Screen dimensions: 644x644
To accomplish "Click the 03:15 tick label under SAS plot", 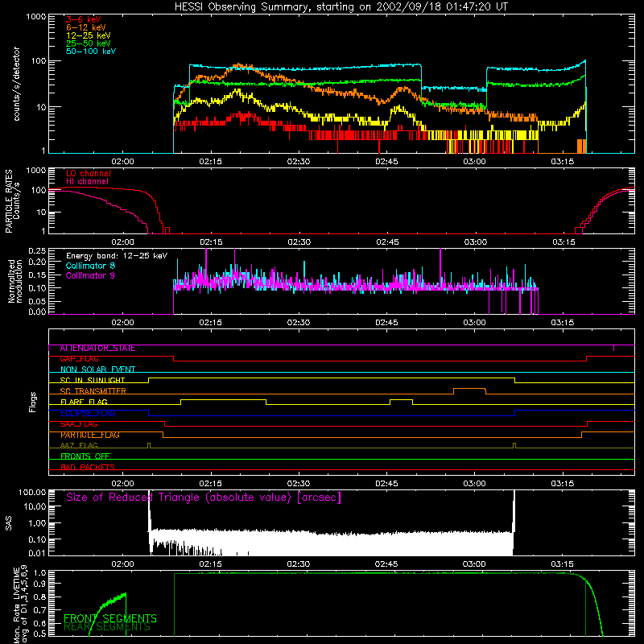I will click(562, 564).
